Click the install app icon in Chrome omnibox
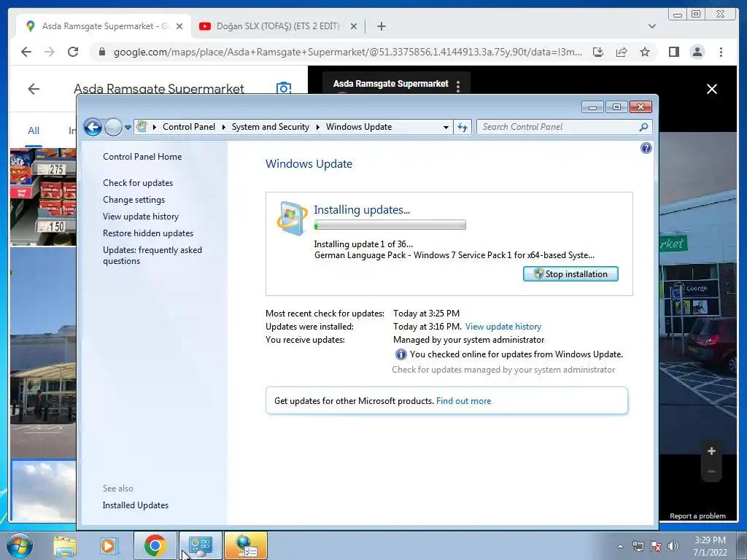Viewport: 747px width, 560px height. coord(598,52)
